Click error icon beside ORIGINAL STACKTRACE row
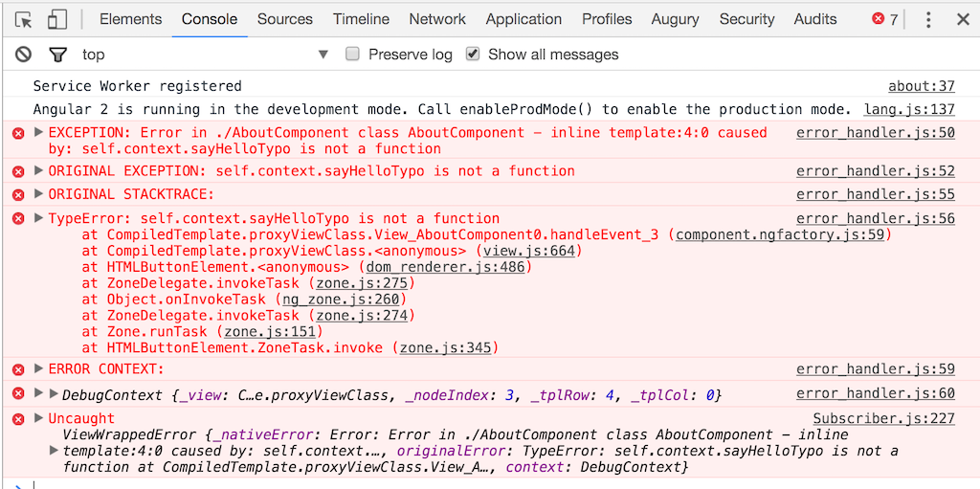The image size is (980, 489). pyautogui.click(x=19, y=194)
